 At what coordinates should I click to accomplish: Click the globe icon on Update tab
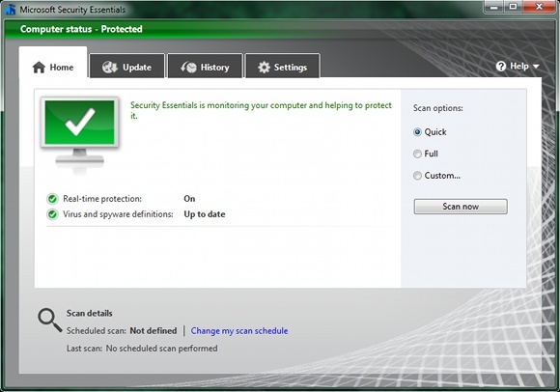(110, 68)
